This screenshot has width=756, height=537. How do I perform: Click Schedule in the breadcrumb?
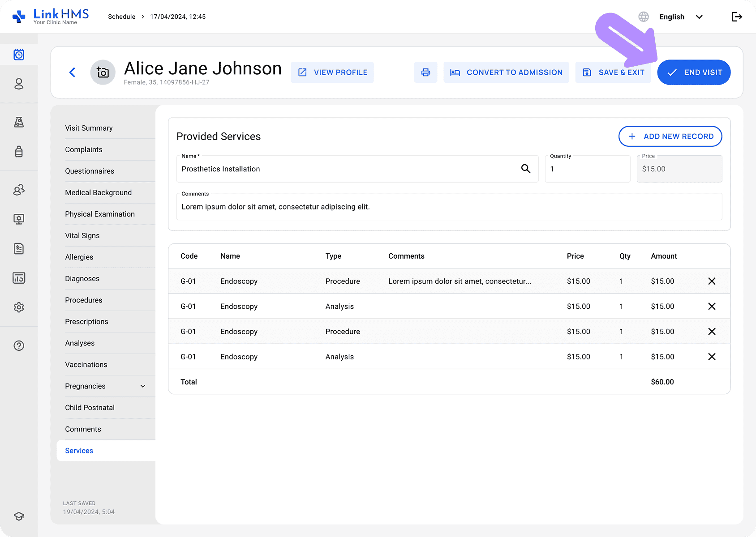pos(121,17)
